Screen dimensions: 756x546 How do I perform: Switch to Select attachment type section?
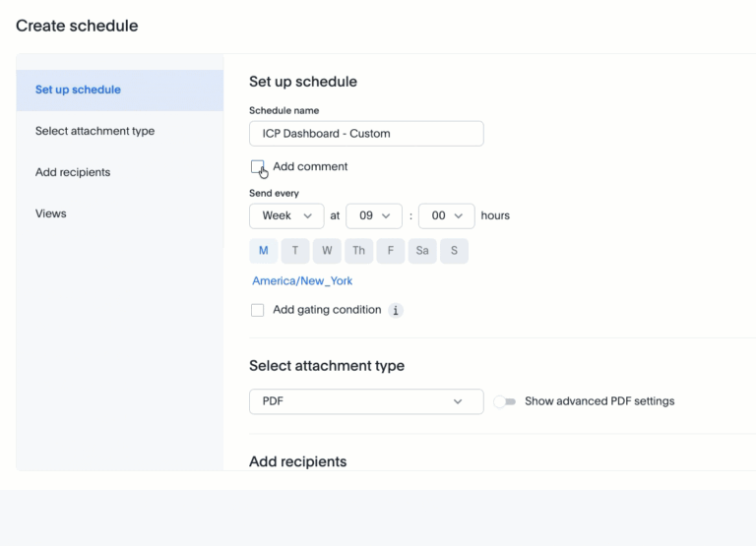point(94,131)
